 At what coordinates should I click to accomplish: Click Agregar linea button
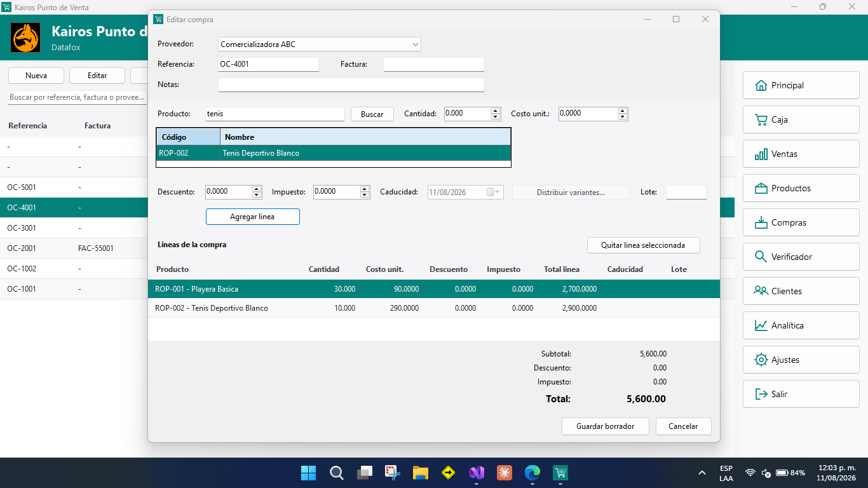click(253, 217)
